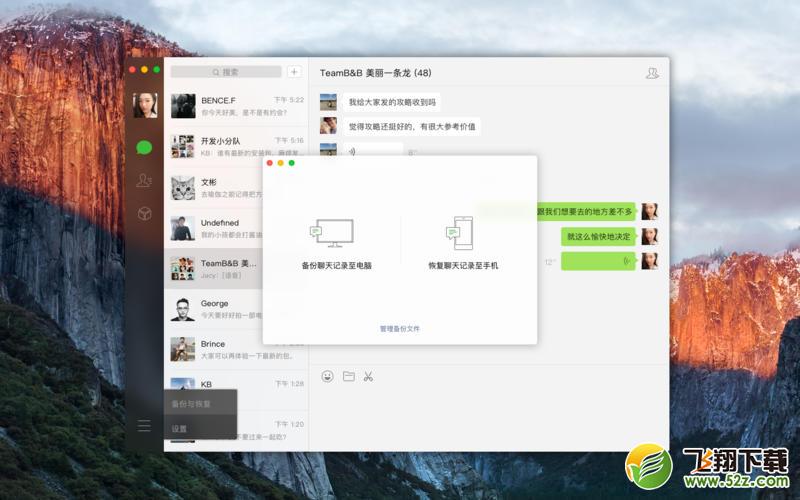
Task: Open the BENCE.F conversation
Action: 236,106
